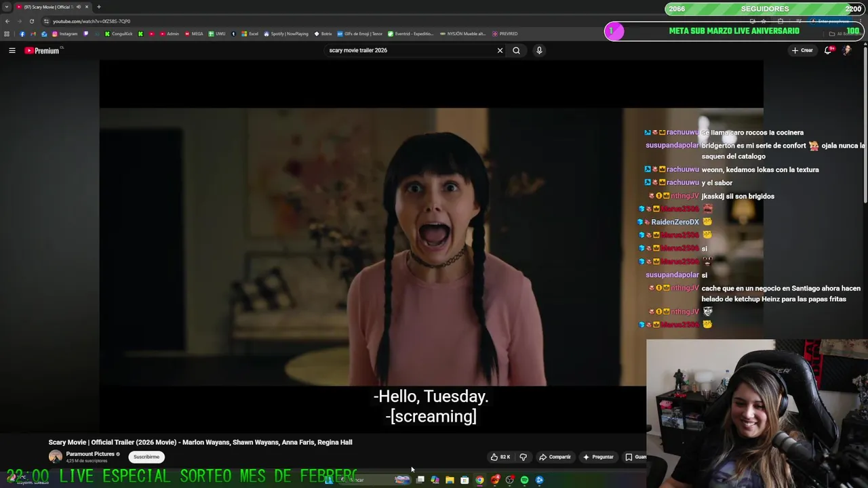This screenshot has height=488, width=868.
Task: Open a new browser tab
Action: tap(98, 7)
